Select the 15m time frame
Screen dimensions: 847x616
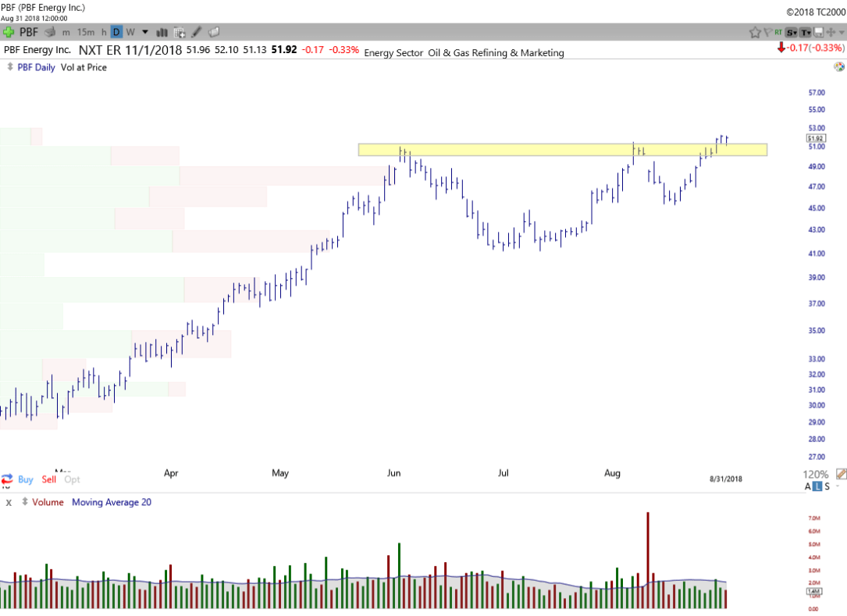click(86, 32)
